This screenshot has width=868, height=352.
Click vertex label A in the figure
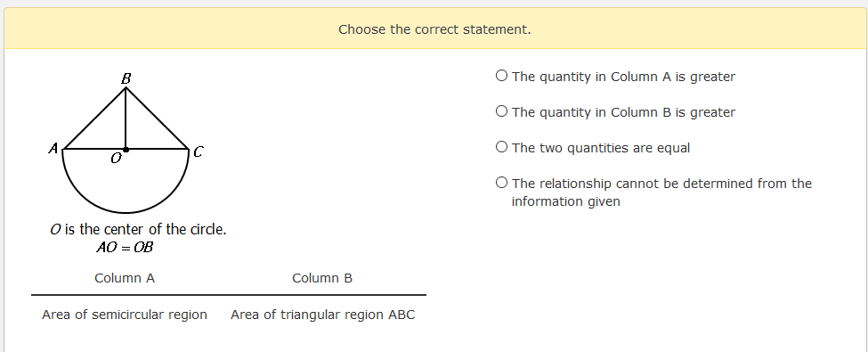point(53,149)
